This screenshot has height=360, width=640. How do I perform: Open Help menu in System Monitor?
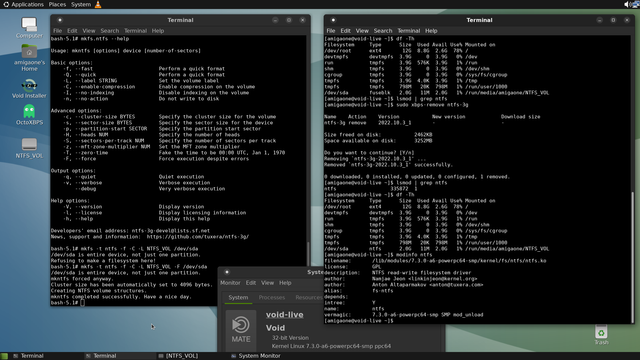285,283
